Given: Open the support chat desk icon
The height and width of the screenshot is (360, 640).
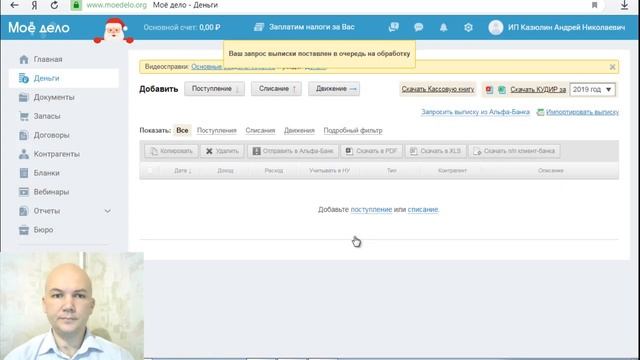Looking at the screenshot, I should click(393, 27).
